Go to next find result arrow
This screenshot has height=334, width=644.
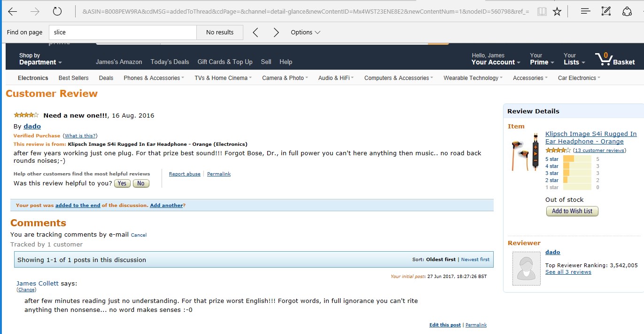point(276,32)
